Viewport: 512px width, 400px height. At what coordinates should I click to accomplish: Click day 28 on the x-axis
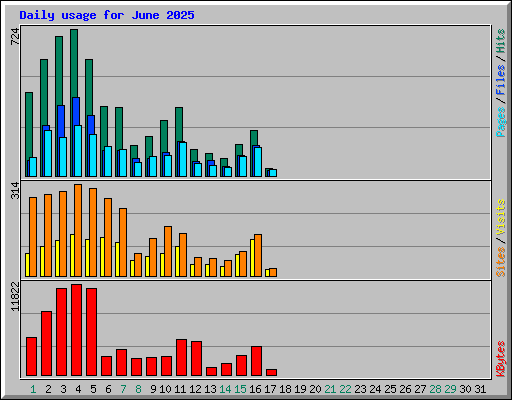tap(435, 389)
